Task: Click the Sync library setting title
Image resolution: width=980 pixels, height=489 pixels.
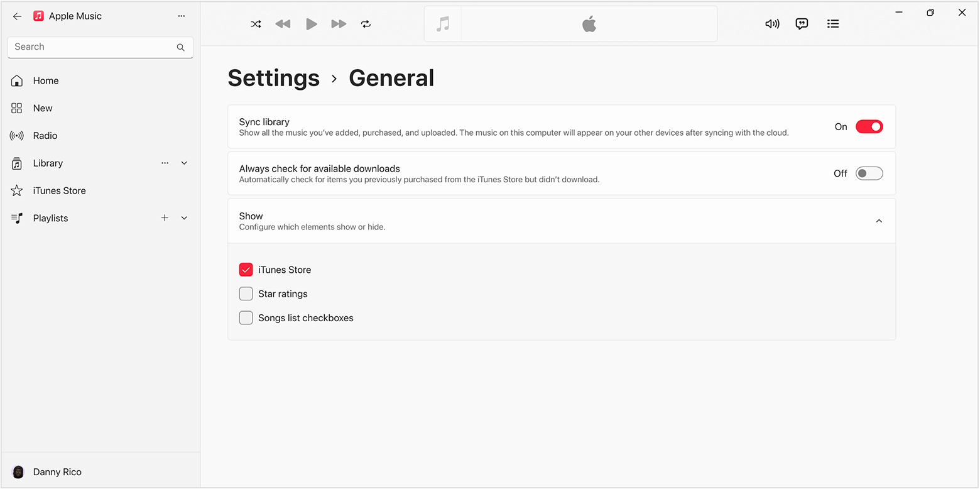Action: 264,122
